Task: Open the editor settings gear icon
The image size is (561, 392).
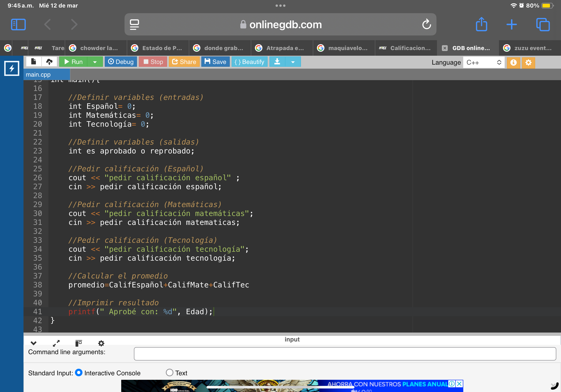Action: click(528, 63)
